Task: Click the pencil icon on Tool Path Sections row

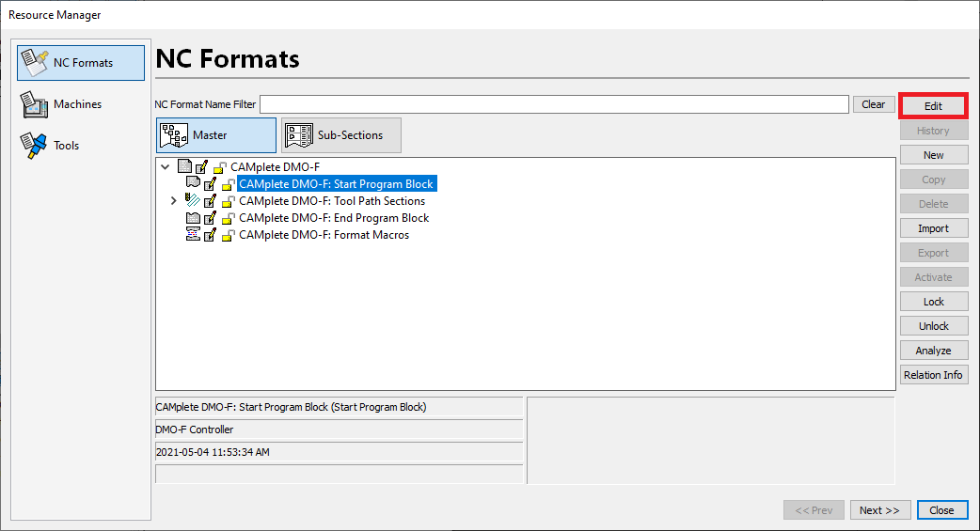Action: [211, 201]
